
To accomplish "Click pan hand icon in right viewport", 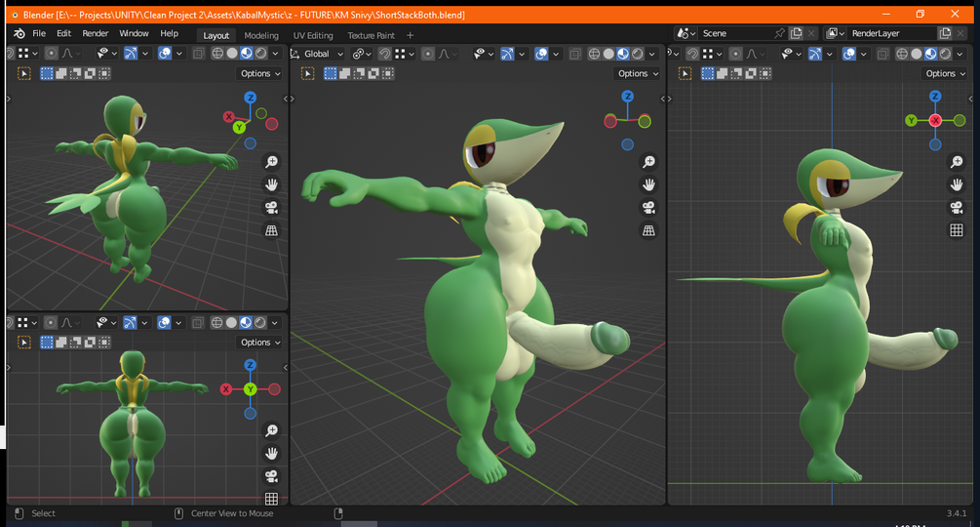I will point(957,185).
